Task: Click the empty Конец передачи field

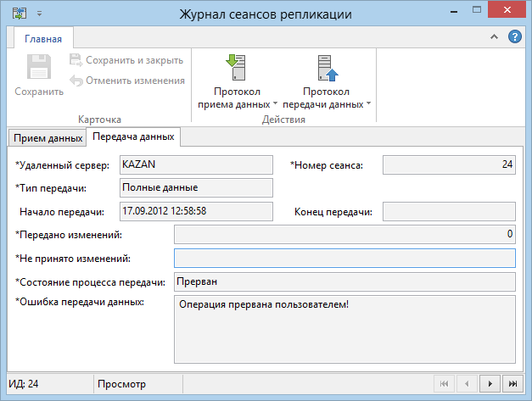Action: 449,211
